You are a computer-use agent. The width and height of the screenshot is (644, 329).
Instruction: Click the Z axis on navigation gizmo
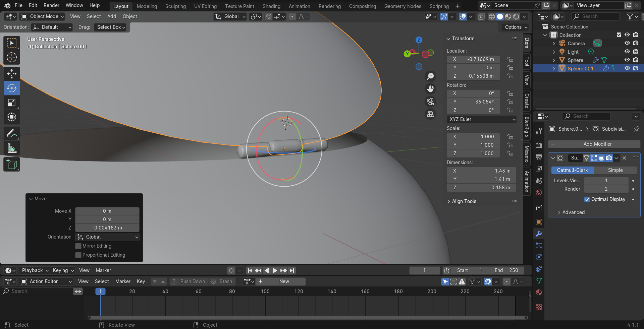tap(419, 40)
